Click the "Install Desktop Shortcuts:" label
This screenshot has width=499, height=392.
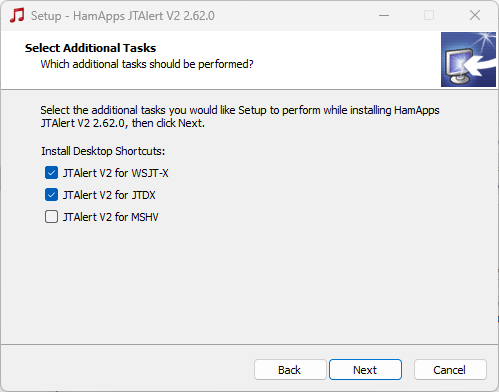[103, 151]
